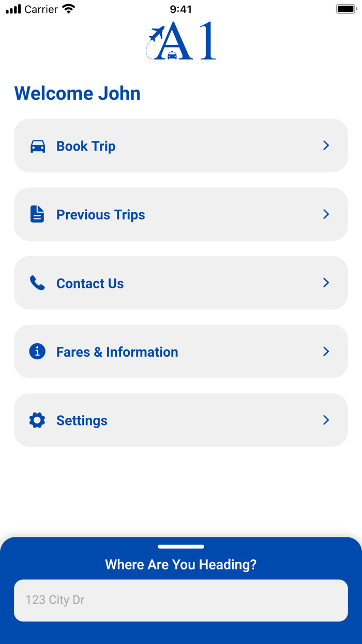Go to the Settings label
The width and height of the screenshot is (362, 644).
[82, 420]
